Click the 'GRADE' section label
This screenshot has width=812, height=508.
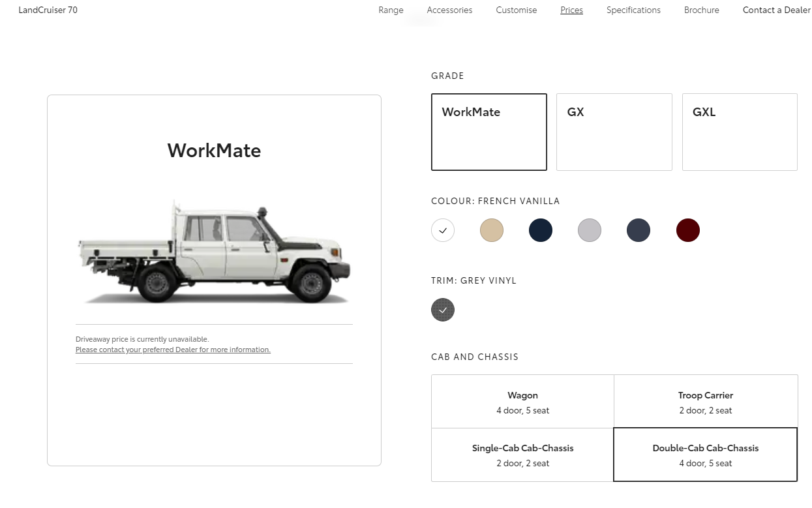click(x=447, y=76)
